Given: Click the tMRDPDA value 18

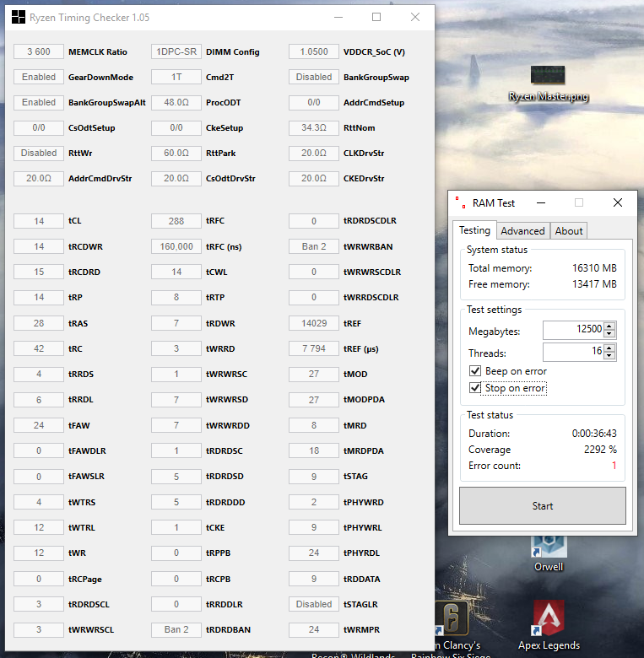Looking at the screenshot, I should 314,450.
